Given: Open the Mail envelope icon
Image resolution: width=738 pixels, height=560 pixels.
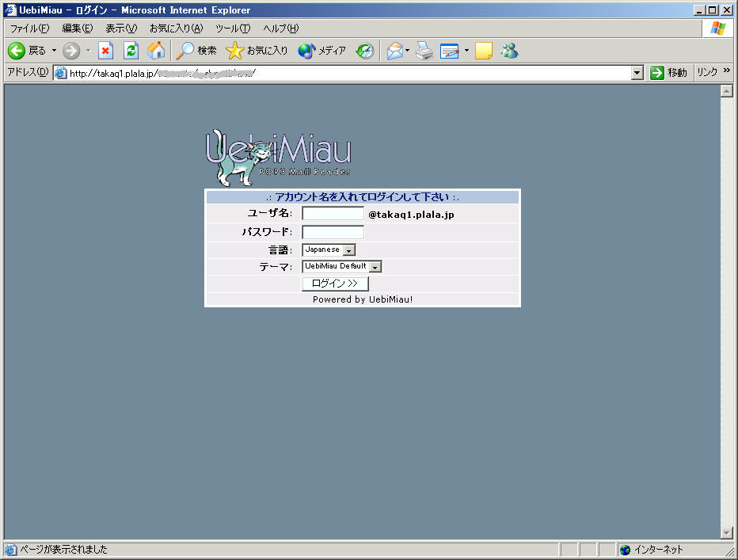Looking at the screenshot, I should pyautogui.click(x=395, y=51).
